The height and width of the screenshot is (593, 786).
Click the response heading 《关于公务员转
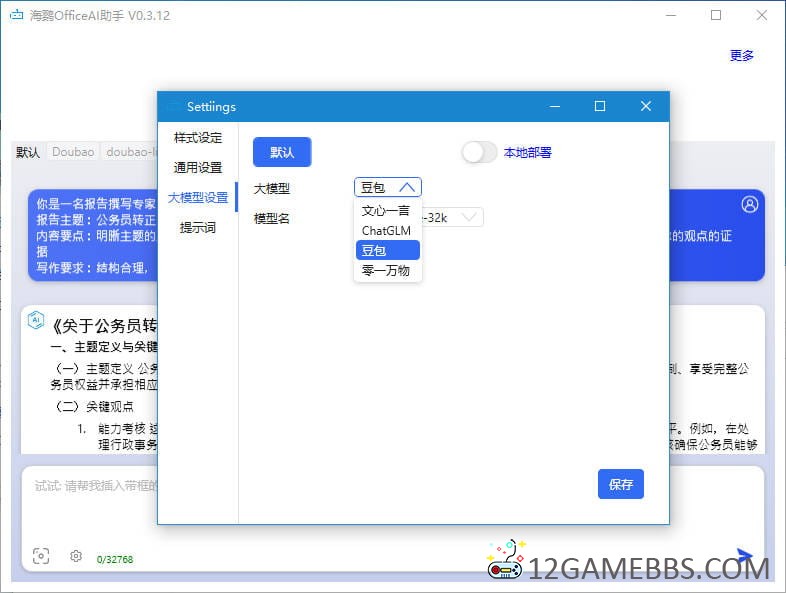click(x=104, y=326)
